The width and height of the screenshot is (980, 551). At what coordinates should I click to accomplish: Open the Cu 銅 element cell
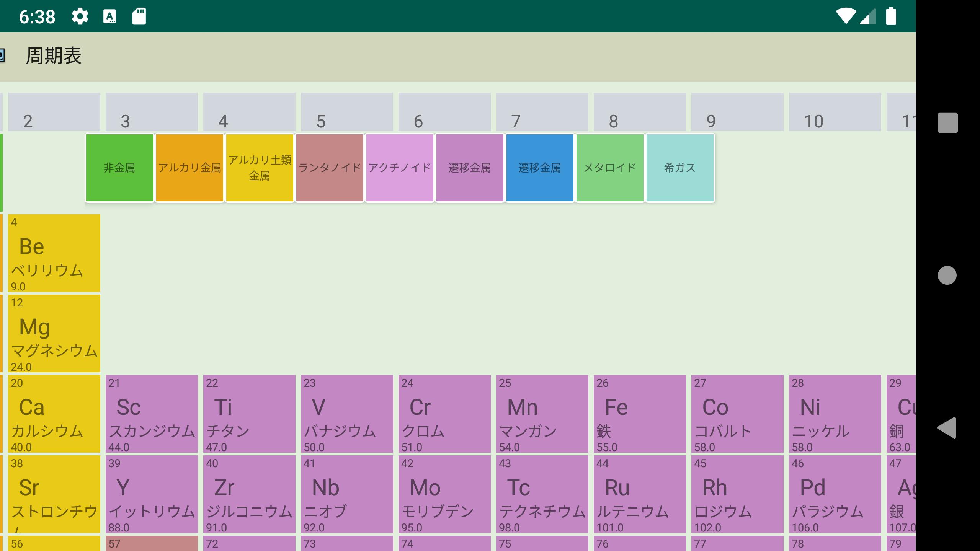(901, 414)
